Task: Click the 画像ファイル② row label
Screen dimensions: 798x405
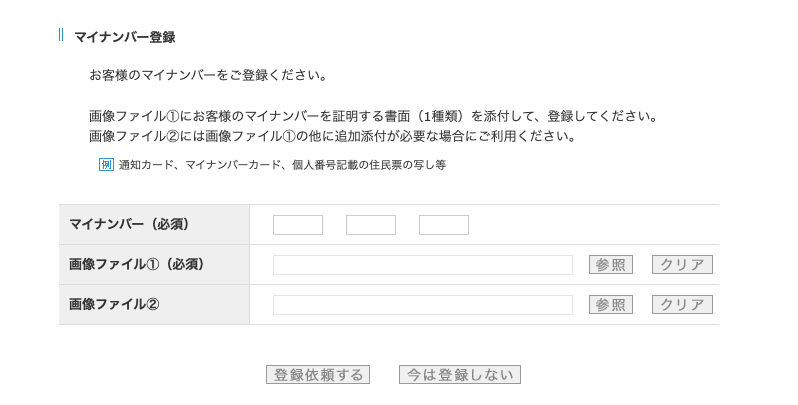Action: [114, 304]
